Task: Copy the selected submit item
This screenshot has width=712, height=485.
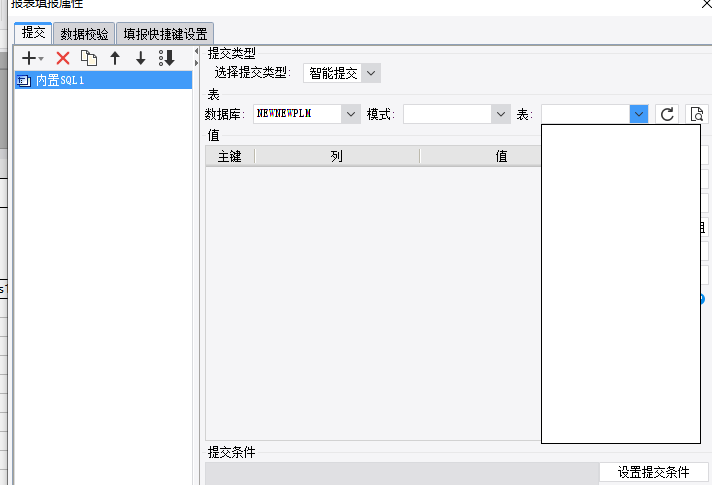Action: pyautogui.click(x=89, y=58)
